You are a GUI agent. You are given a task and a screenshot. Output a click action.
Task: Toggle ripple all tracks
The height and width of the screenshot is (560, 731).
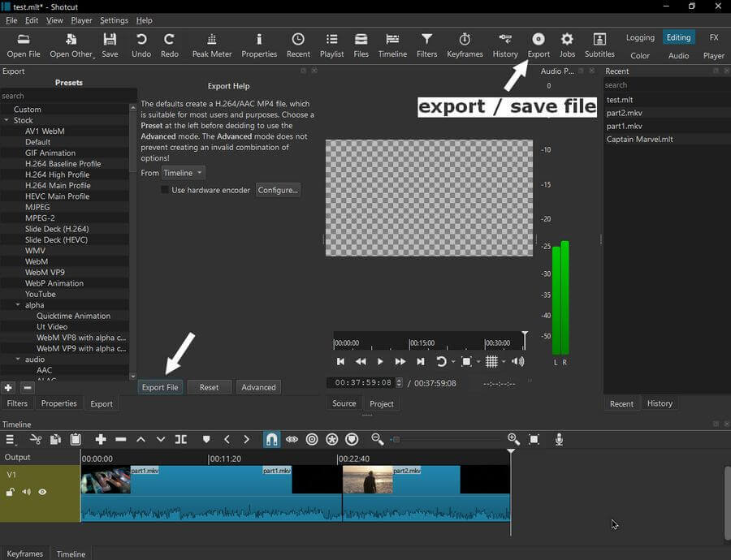coord(332,439)
